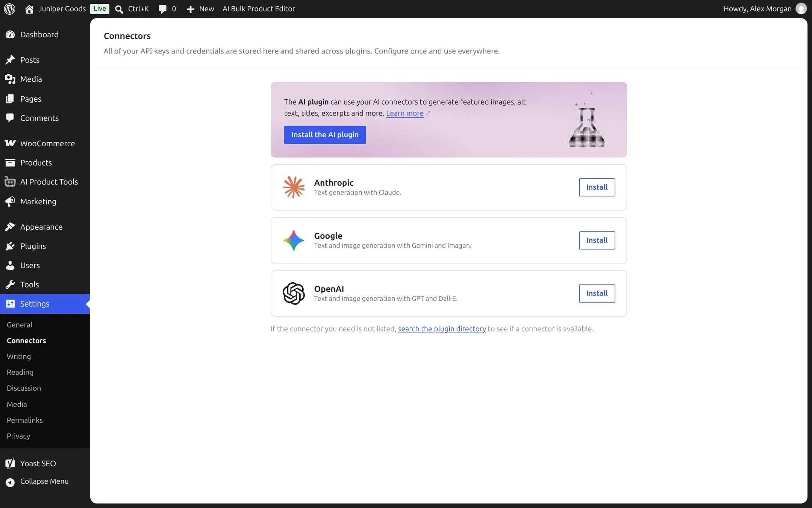The width and height of the screenshot is (812, 508).
Task: Click the Pages icon in sidebar
Action: (x=10, y=99)
